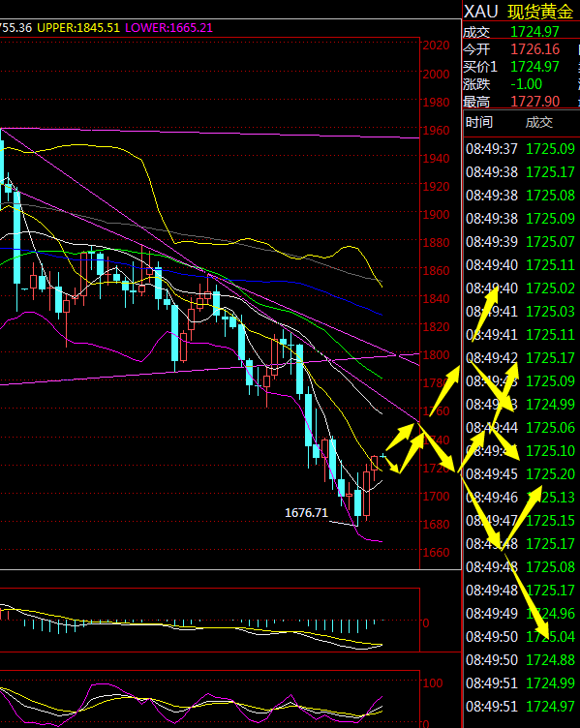Select the tick row 08:49:40 at 1725.11
This screenshot has height=728, width=580.
[521, 264]
